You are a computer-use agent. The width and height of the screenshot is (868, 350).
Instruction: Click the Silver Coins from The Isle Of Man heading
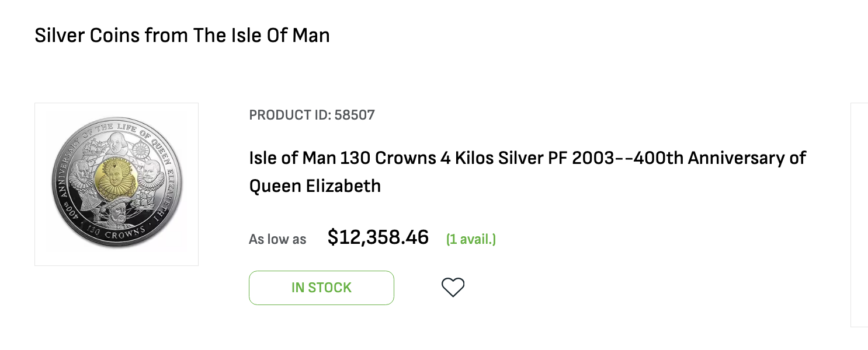tap(182, 36)
